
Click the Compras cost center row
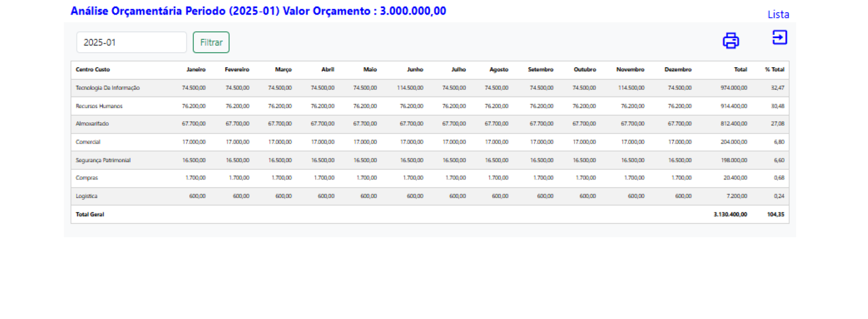coord(87,178)
